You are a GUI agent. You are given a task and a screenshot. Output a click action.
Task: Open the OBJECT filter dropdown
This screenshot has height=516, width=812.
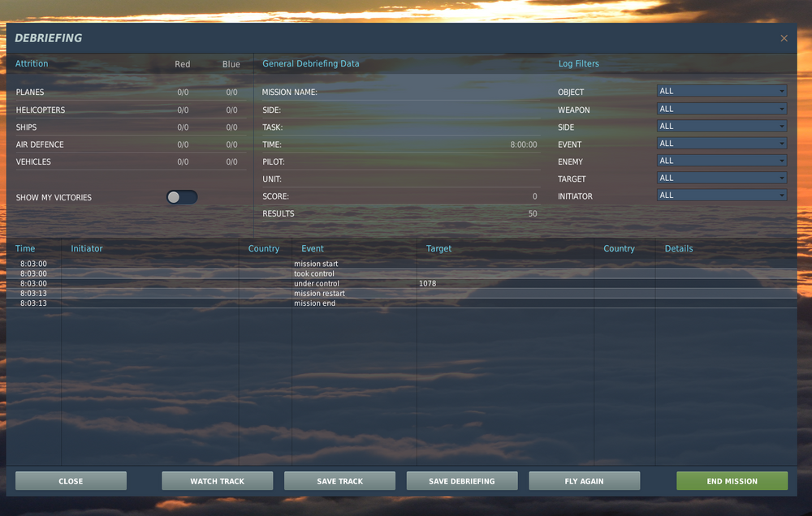point(721,91)
